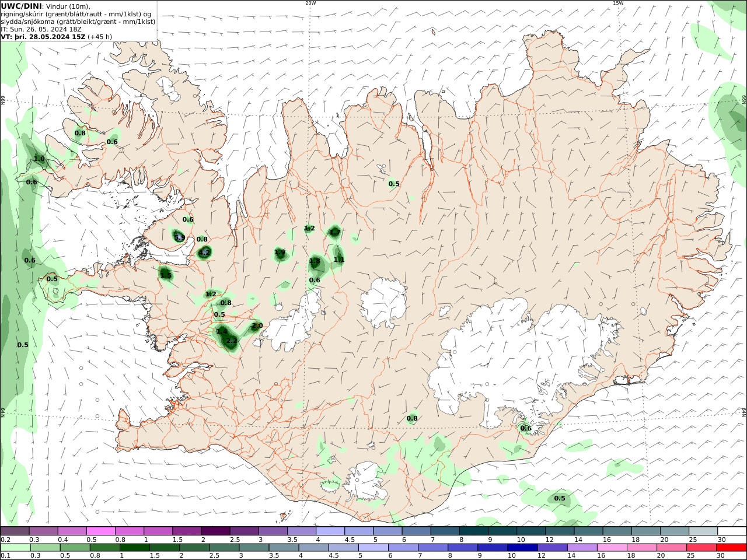Select the bright red 30 swatch in rain scale
Viewport: 747px width, 560px height.
click(731, 547)
